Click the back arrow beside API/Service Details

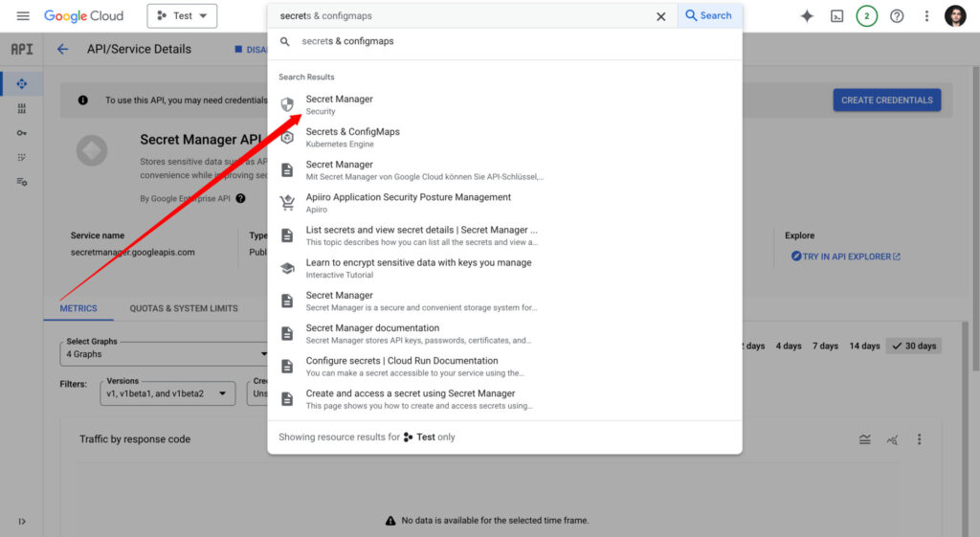[x=63, y=49]
